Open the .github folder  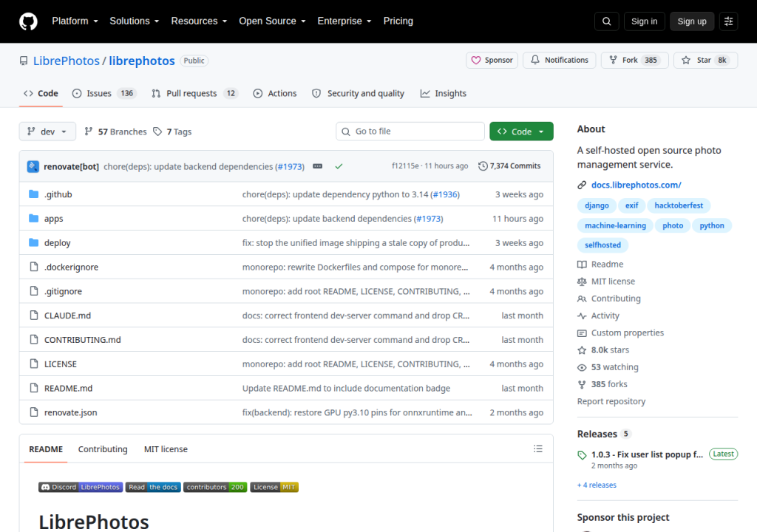tap(58, 194)
